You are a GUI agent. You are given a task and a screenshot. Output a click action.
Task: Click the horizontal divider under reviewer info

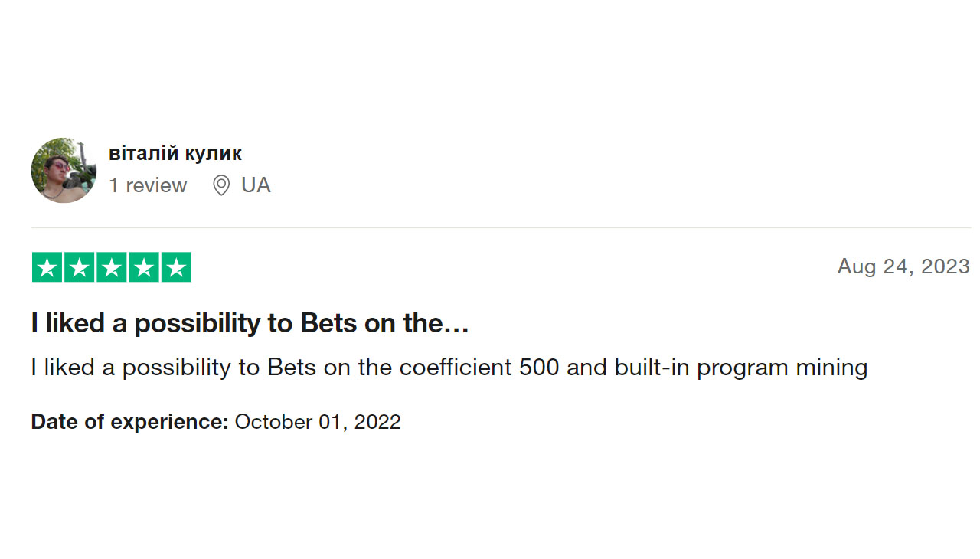[501, 227]
